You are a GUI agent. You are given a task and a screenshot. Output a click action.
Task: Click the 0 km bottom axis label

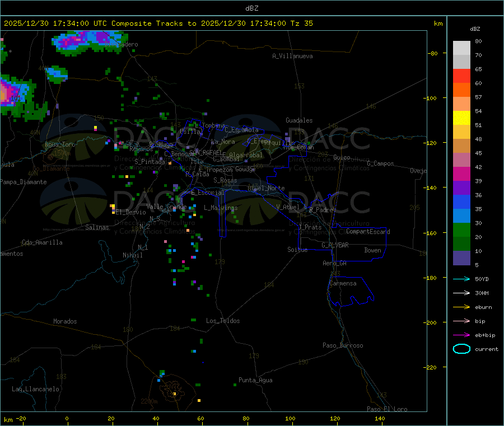click(67, 418)
